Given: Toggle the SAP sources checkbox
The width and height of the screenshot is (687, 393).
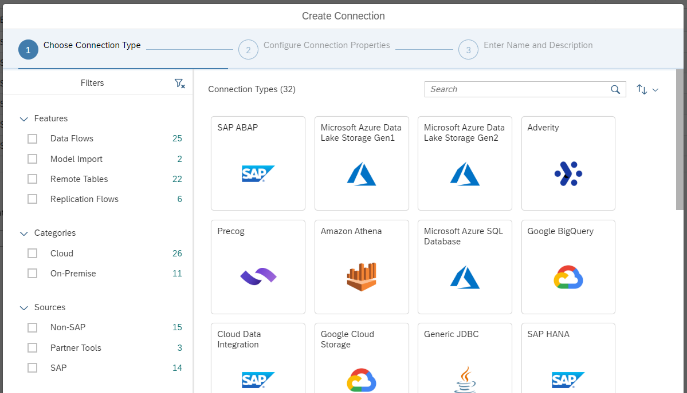Looking at the screenshot, I should (x=32, y=368).
